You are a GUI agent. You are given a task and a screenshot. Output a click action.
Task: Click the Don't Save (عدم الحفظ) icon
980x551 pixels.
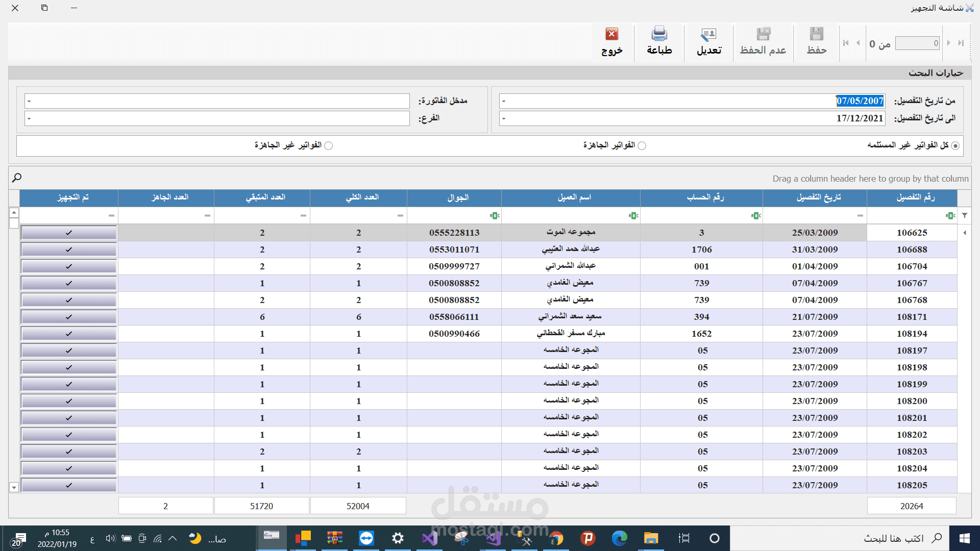(x=763, y=35)
